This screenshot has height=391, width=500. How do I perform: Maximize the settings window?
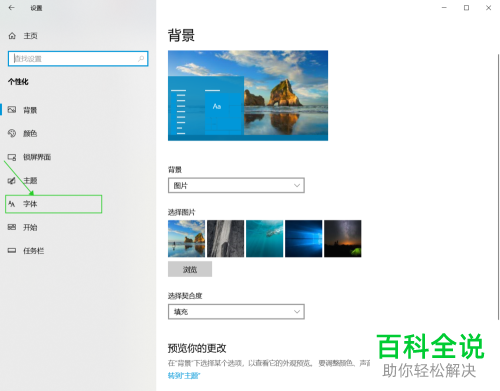tap(466, 8)
